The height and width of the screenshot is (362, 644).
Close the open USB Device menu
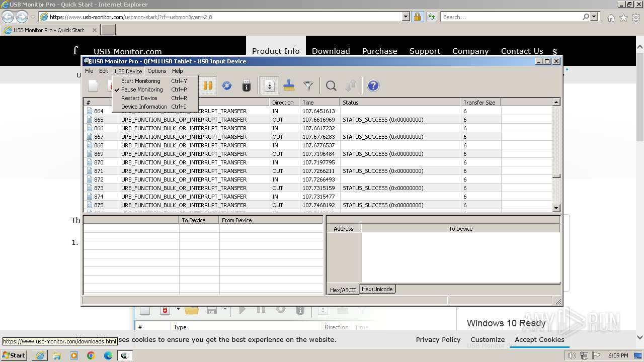(128, 71)
